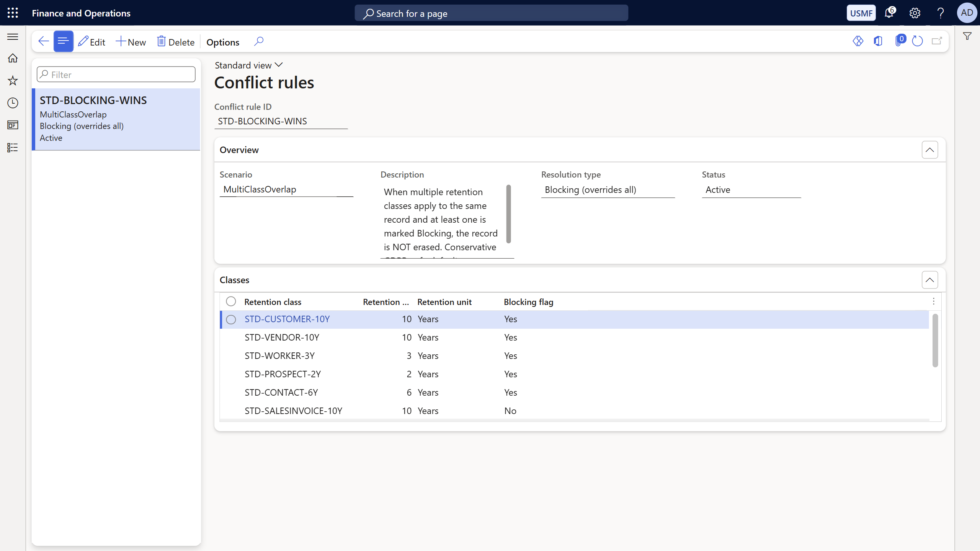
Task: Click the truncated Retention... column header
Action: coord(386,302)
